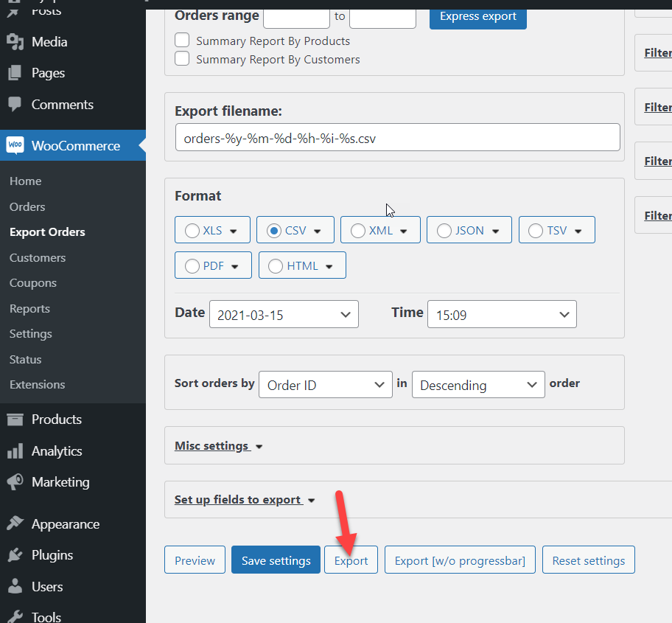Click the Pages sidebar icon
This screenshot has width=672, height=623.
pyautogui.click(x=15, y=73)
